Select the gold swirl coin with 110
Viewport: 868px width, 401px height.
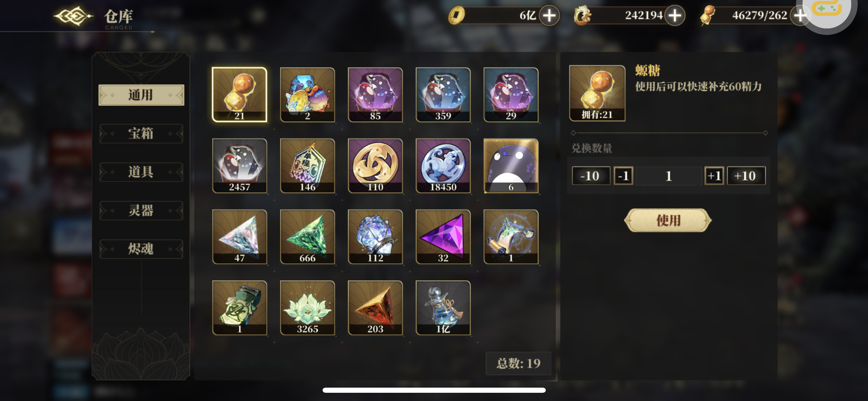375,166
